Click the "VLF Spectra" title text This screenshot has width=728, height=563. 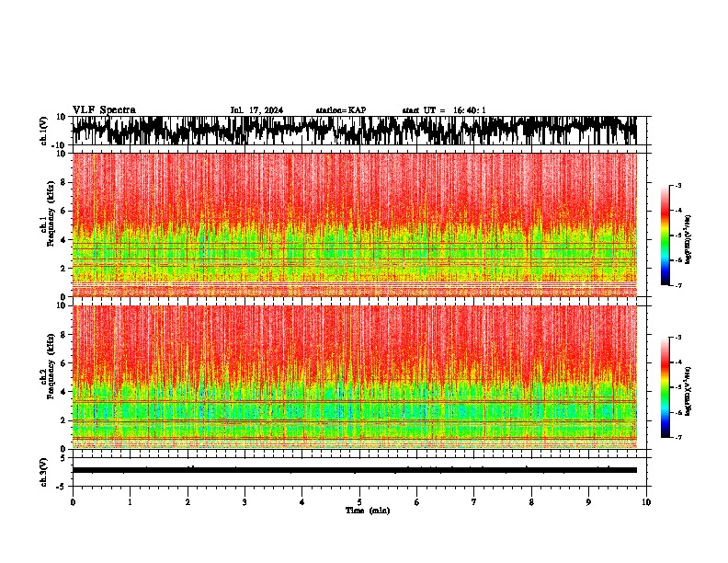(x=104, y=110)
